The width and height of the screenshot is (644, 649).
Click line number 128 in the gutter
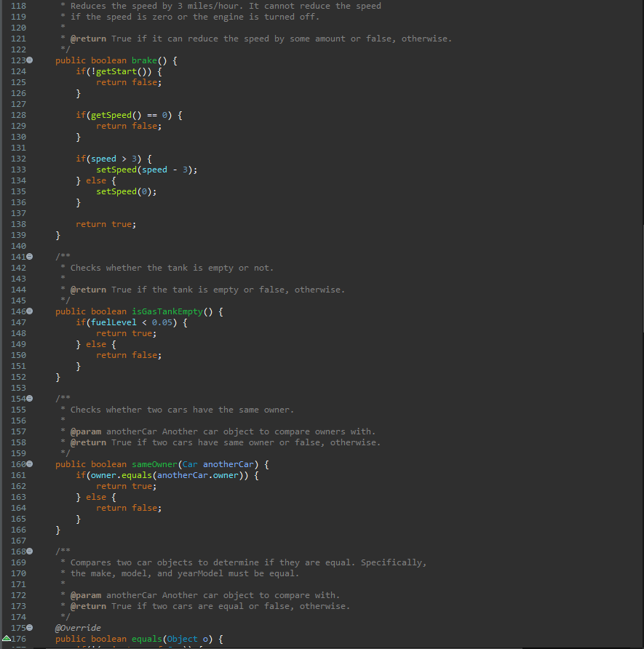pos(18,115)
